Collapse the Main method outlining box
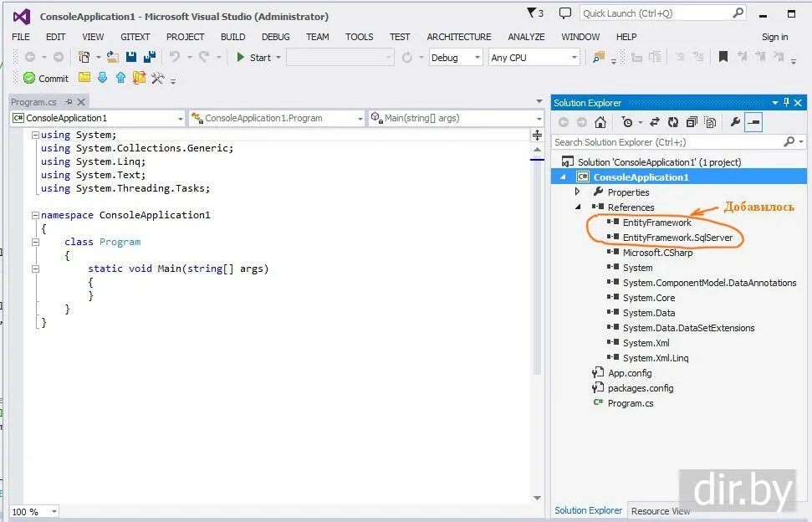 click(x=35, y=269)
